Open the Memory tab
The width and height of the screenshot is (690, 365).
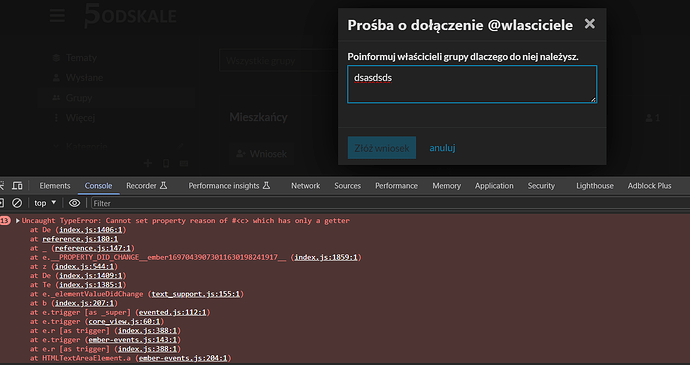tap(446, 186)
